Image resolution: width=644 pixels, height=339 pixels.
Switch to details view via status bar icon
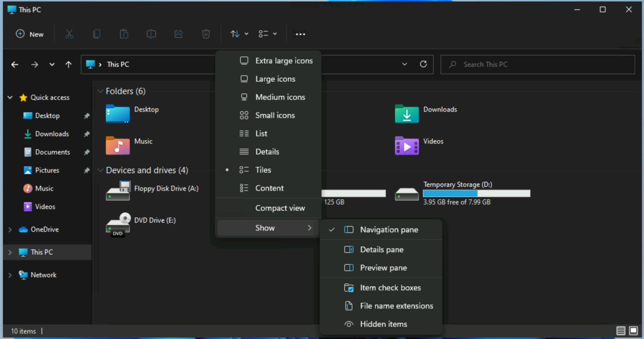pyautogui.click(x=621, y=331)
